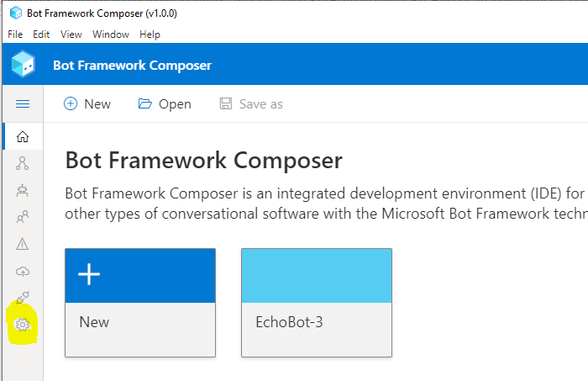Screen dimensions: 588x381
Task: Click the Composer cube logo in blue header
Action: click(24, 64)
